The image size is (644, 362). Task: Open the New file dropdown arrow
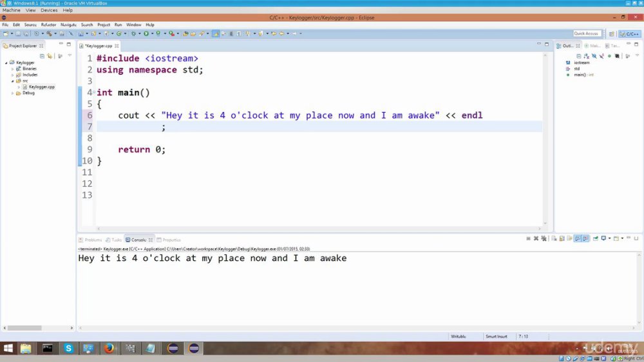point(12,33)
